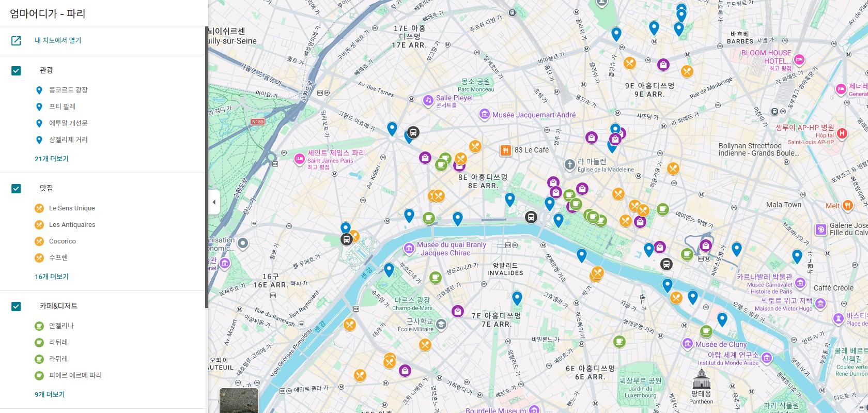Viewport: 868px width, 413px height.
Task: Select the Salle Pleyel concert hall marker
Action: 428,100
